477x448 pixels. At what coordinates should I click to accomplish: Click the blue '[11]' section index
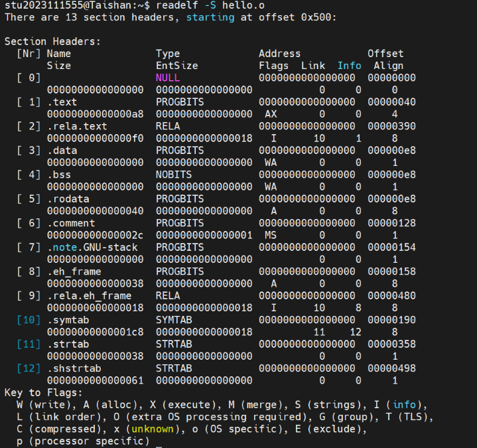(x=29, y=344)
